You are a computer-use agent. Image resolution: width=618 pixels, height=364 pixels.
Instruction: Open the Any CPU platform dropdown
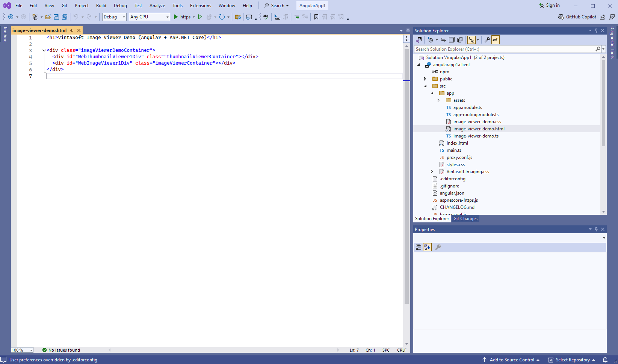coord(149,17)
